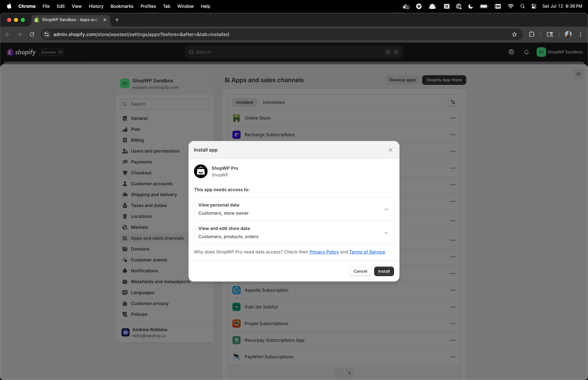
Task: Open Propel Subscriptions more options menu
Action: click(453, 324)
